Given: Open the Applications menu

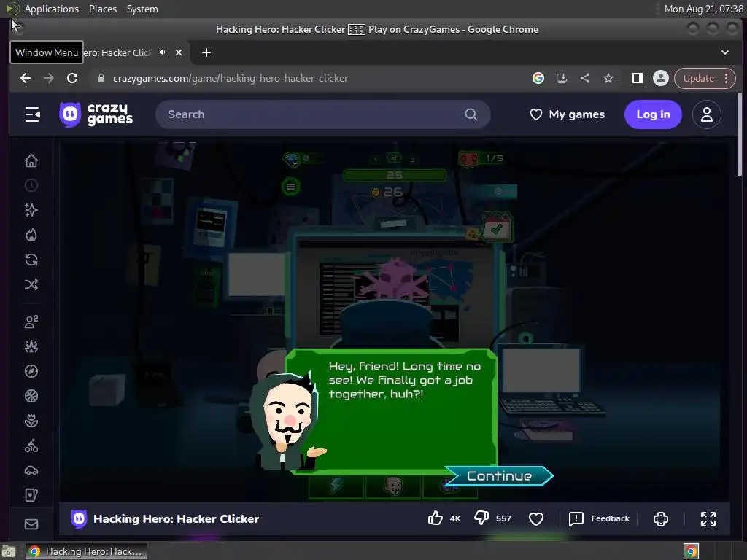Looking at the screenshot, I should coord(52,9).
